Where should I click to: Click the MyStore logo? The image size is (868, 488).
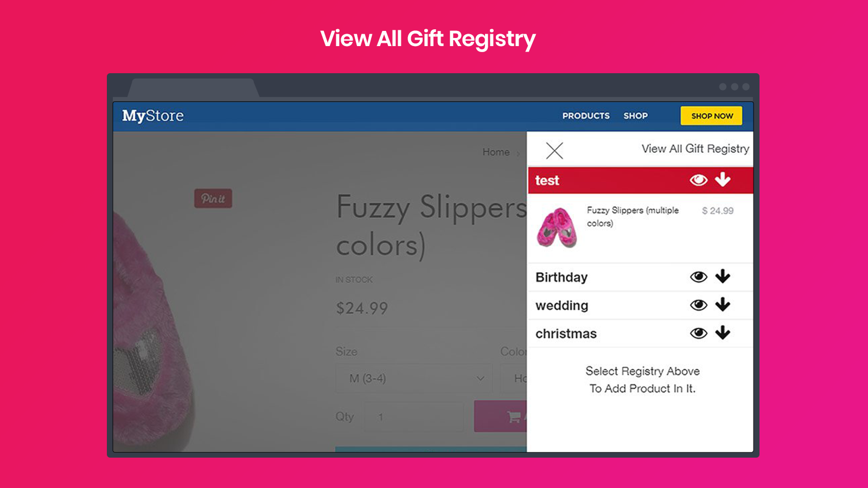click(153, 116)
